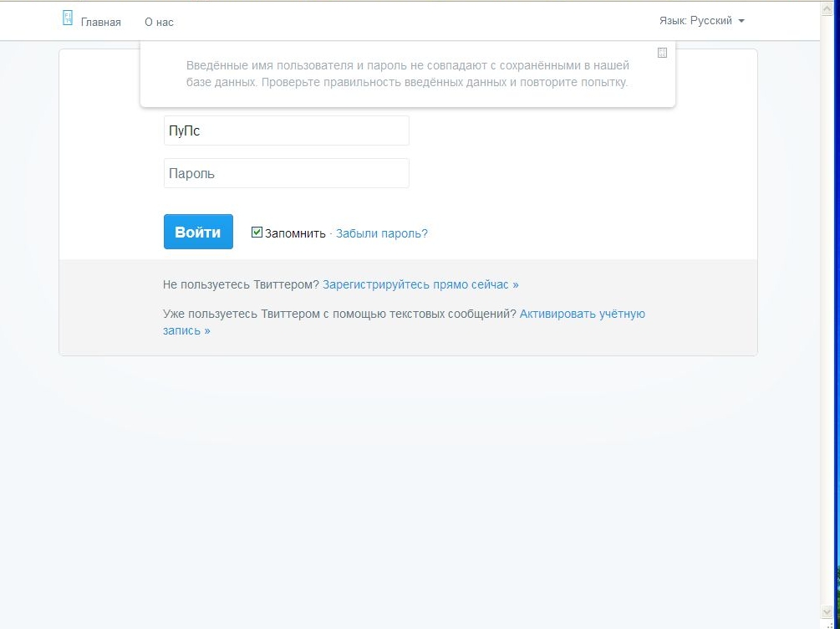Click the Twitter logo icon in navbar

point(68,18)
